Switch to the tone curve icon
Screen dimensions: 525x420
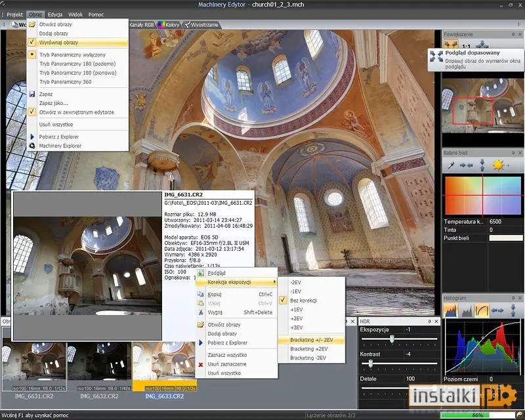tap(482, 310)
